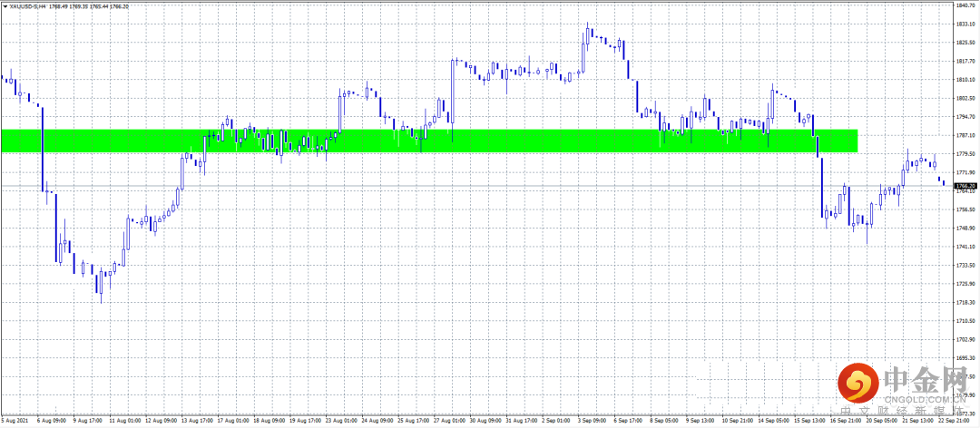Click the 17 Aug 01:00 time label
Image resolution: width=980 pixels, height=428 pixels.
pyautogui.click(x=231, y=423)
